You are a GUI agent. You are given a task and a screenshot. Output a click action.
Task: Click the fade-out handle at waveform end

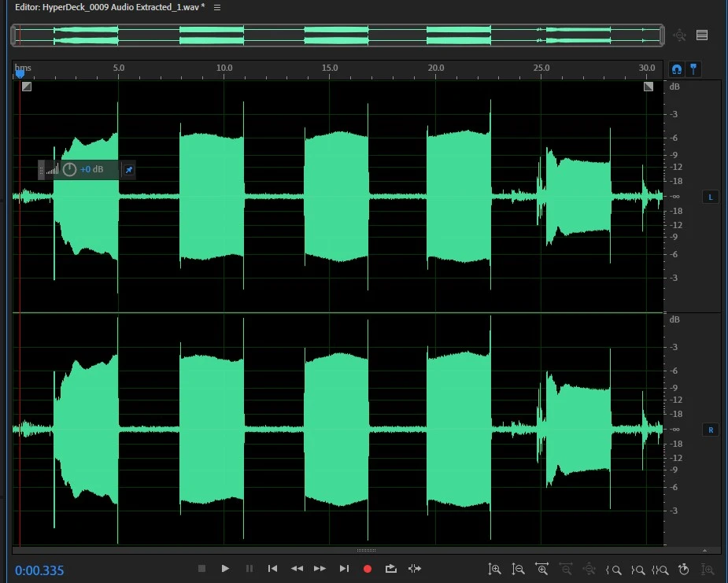649,87
